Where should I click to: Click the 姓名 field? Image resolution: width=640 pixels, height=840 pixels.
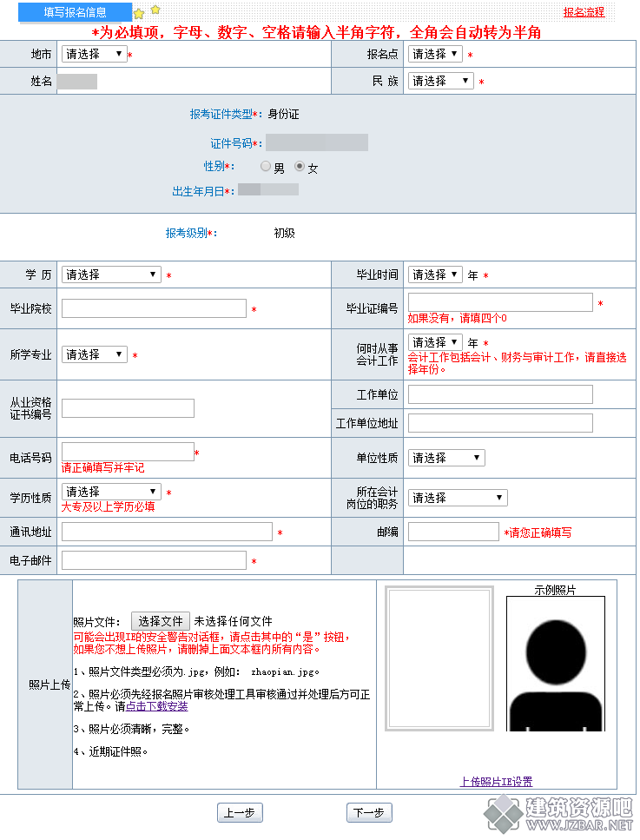77,82
